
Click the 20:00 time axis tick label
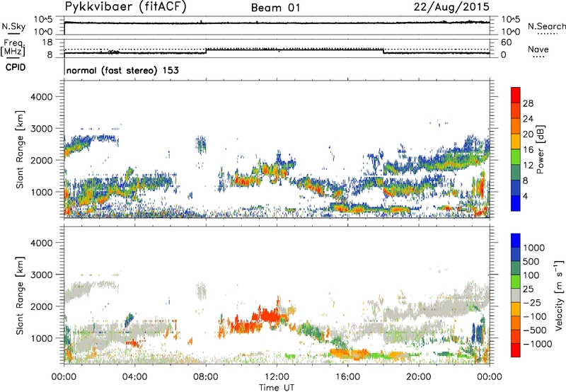tap(419, 377)
